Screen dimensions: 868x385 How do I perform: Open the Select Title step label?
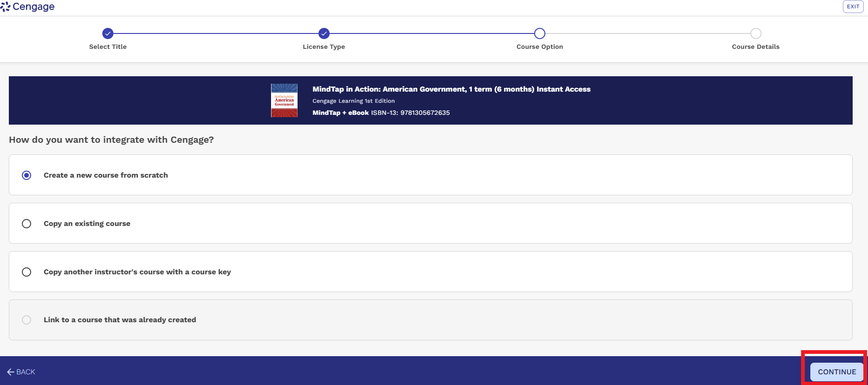(x=108, y=46)
